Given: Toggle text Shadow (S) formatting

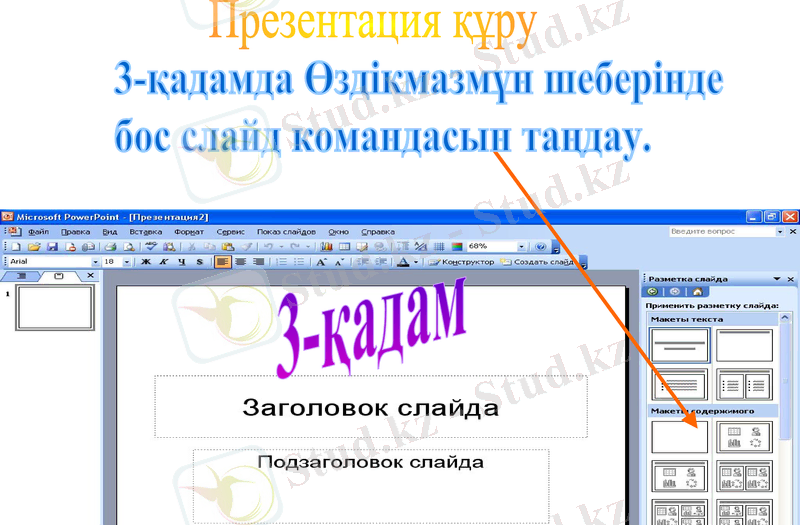Looking at the screenshot, I should click(199, 262).
